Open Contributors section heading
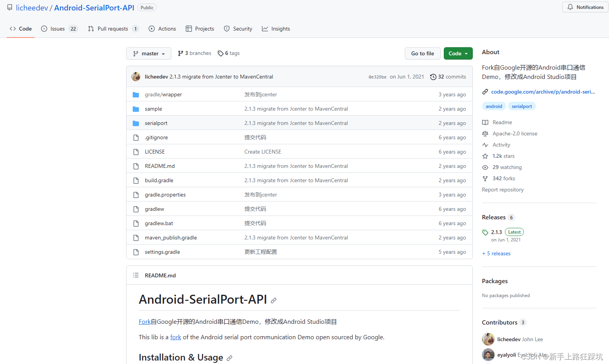This screenshot has height=364, width=609. coord(500,322)
